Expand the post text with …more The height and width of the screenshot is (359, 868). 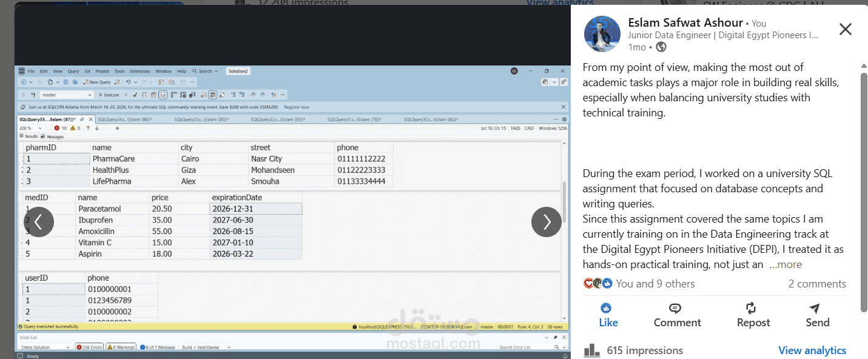click(786, 264)
